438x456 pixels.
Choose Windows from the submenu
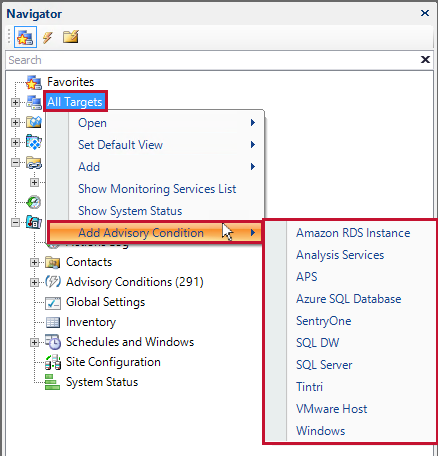[x=321, y=431]
